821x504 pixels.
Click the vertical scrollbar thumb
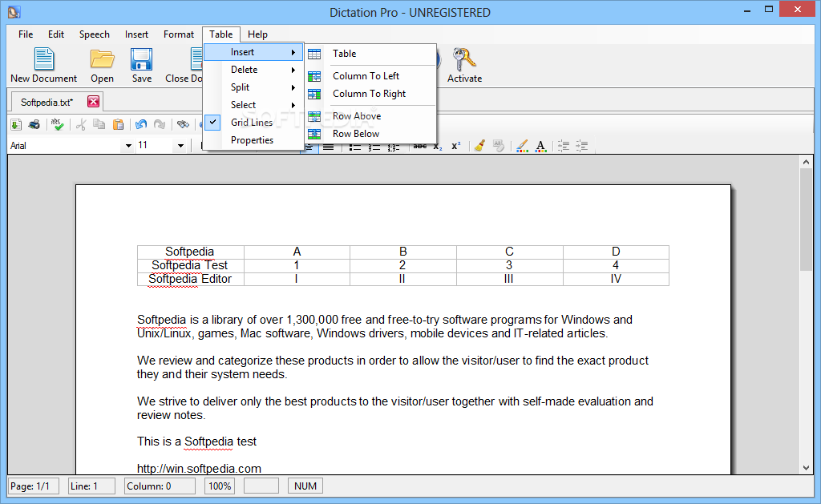pos(806,220)
